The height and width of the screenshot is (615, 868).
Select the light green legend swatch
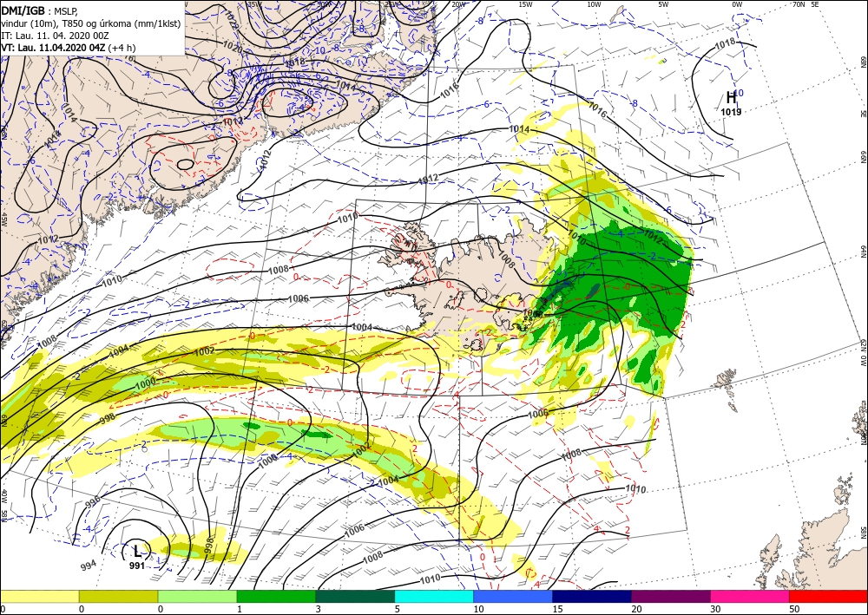(x=197, y=596)
